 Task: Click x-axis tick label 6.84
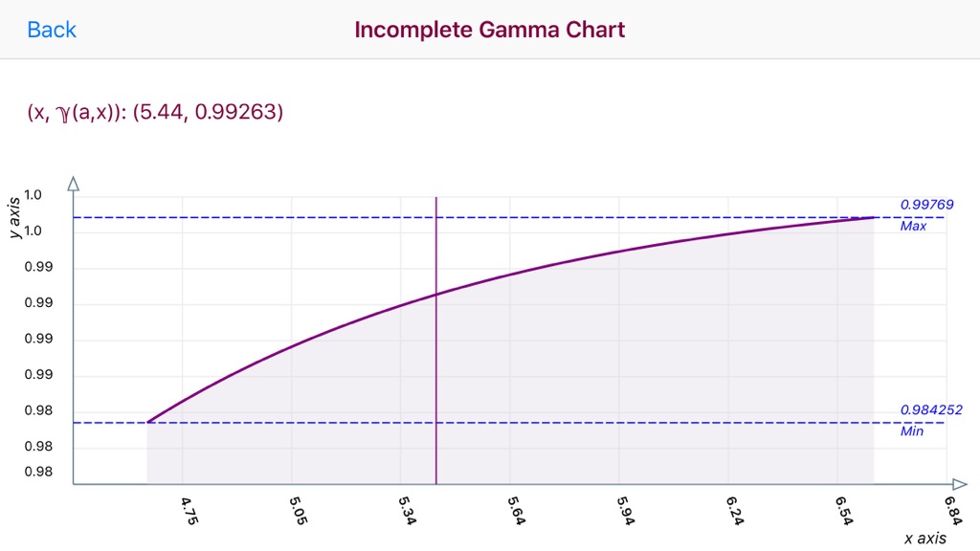click(x=952, y=511)
